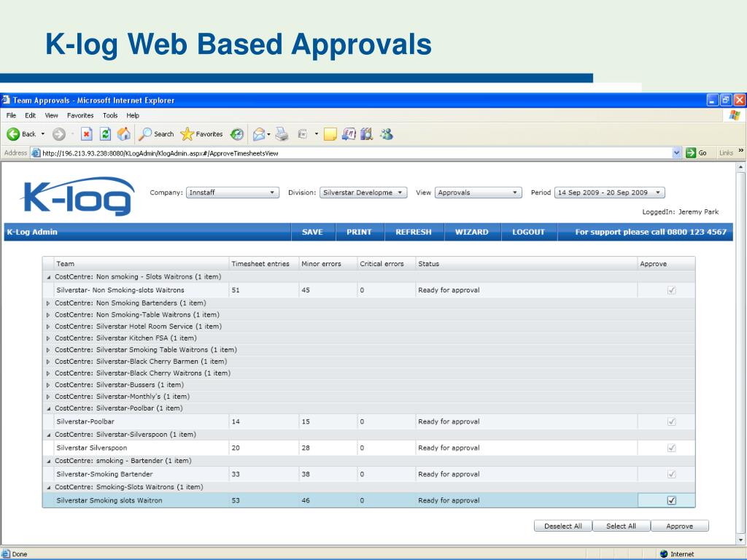Stop page loading with the red X icon
This screenshot has height=560, width=747.
pos(86,134)
